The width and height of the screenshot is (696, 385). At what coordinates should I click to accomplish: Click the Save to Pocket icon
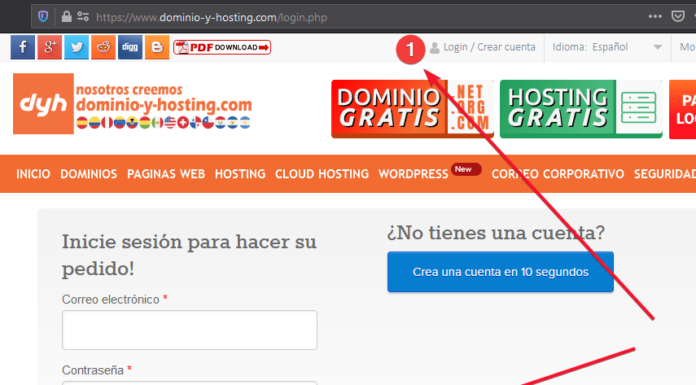(x=677, y=17)
